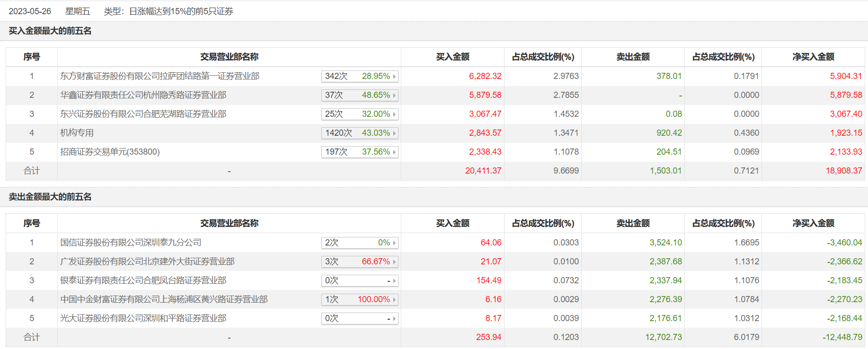The height and width of the screenshot is (349, 868).
Task: Click the 净买入金额 header in the top table
Action: click(813, 57)
